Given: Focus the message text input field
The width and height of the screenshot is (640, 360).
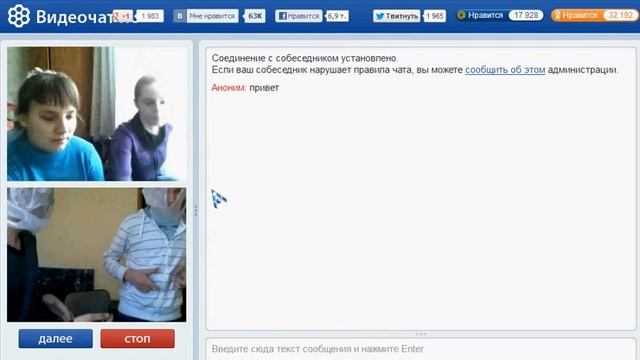Looking at the screenshot, I should pos(421,349).
